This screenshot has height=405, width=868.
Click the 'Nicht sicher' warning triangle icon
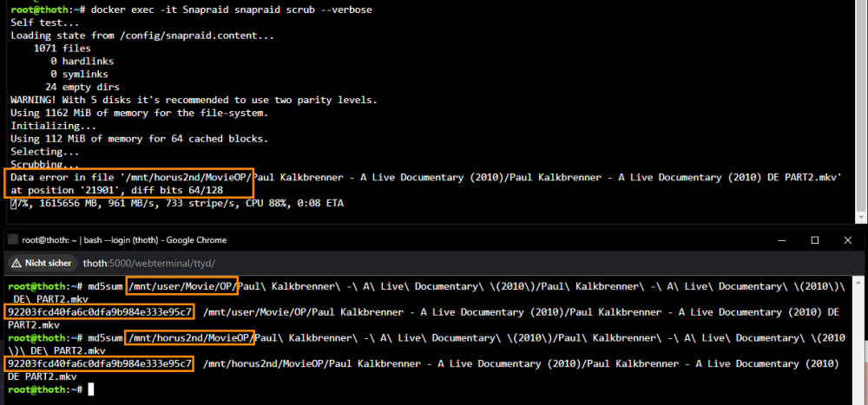(x=16, y=264)
